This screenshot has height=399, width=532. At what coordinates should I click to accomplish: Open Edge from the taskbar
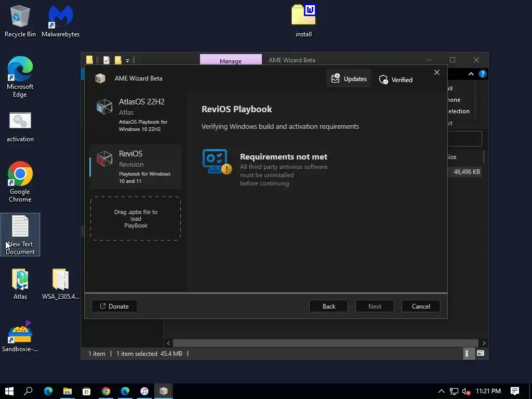click(48, 391)
